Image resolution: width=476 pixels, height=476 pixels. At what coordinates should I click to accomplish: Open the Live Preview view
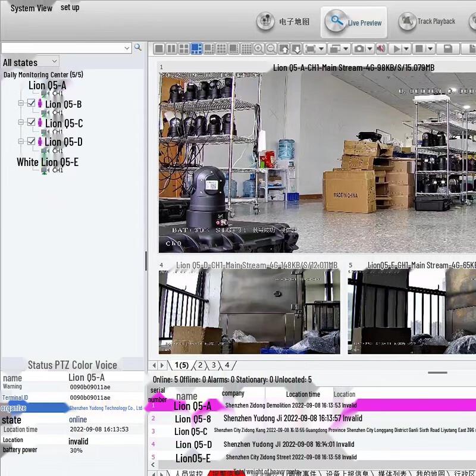(353, 22)
